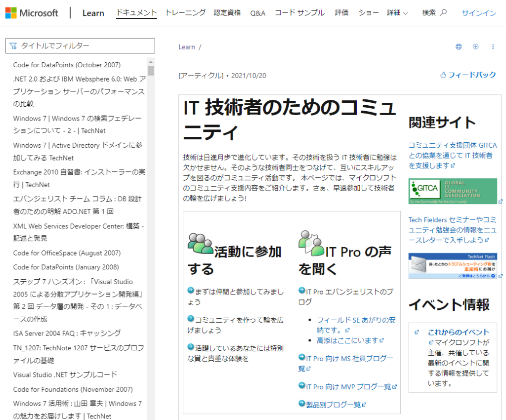Click the sidebar vertical scrollbar

pyautogui.click(x=151, y=237)
